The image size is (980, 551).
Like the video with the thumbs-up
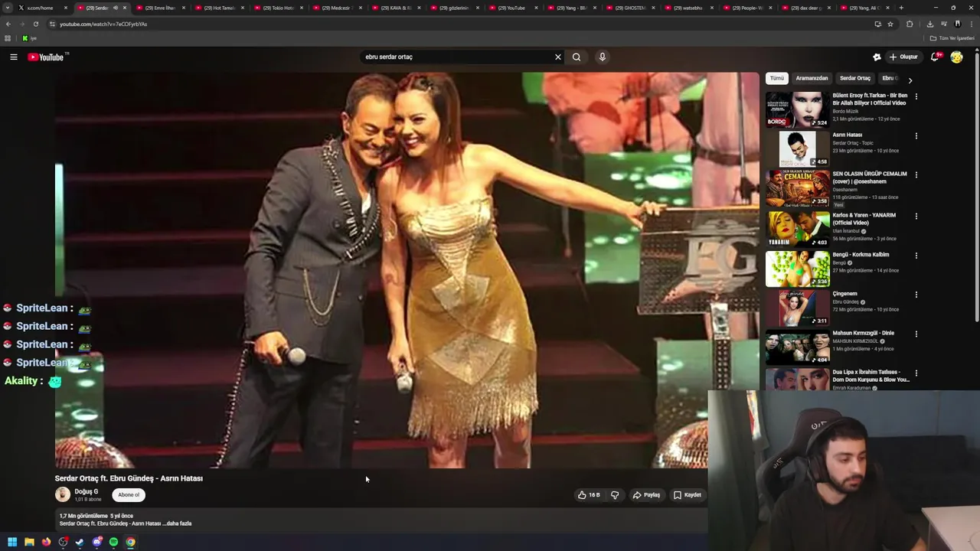click(589, 495)
